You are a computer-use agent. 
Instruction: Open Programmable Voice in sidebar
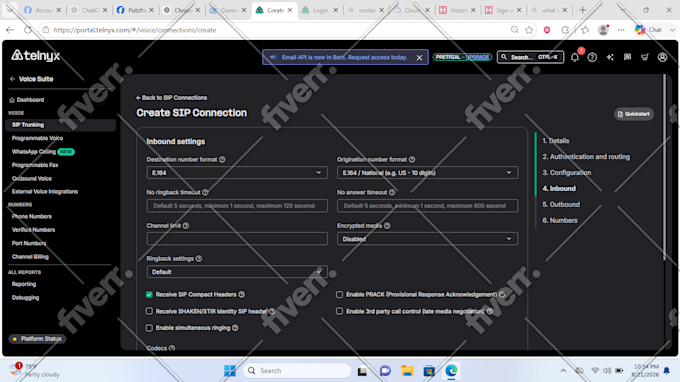pos(37,138)
